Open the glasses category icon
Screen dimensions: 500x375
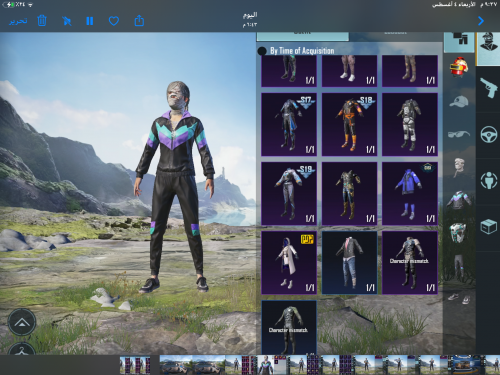459,134
